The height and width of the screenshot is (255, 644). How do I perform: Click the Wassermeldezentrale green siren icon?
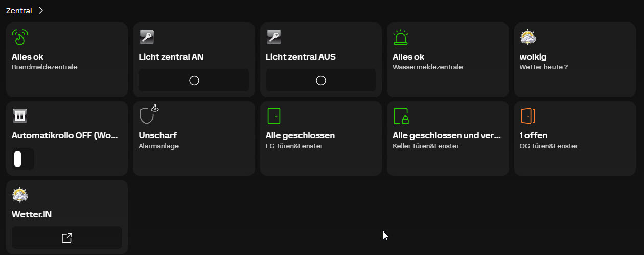tap(401, 37)
